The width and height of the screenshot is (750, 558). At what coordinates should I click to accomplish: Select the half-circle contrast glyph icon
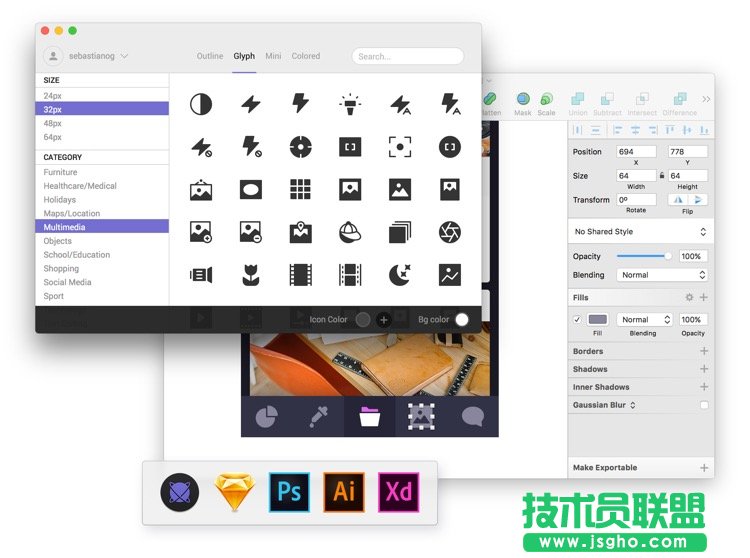coord(201,104)
